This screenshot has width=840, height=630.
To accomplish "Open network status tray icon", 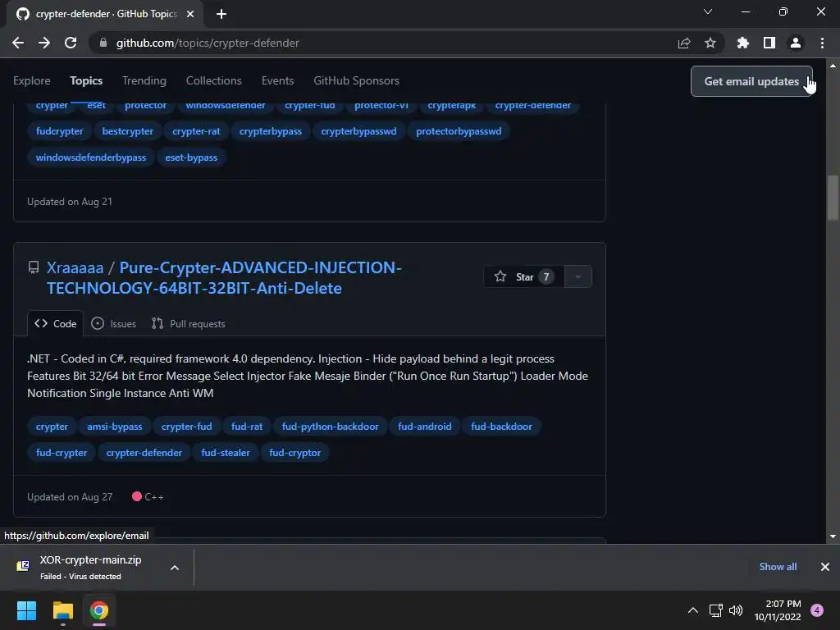I will (715, 610).
